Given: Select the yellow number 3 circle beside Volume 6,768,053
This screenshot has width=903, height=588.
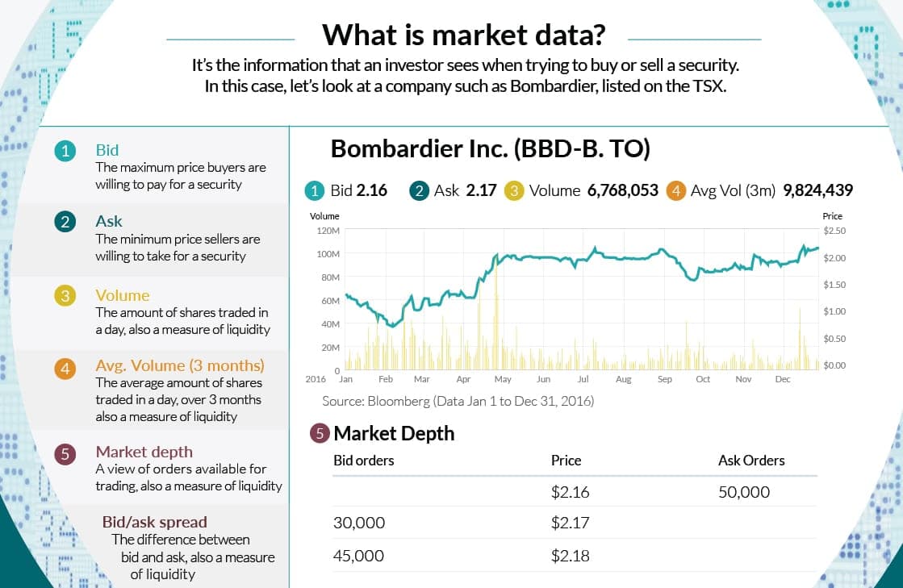Looking at the screenshot, I should (x=514, y=191).
